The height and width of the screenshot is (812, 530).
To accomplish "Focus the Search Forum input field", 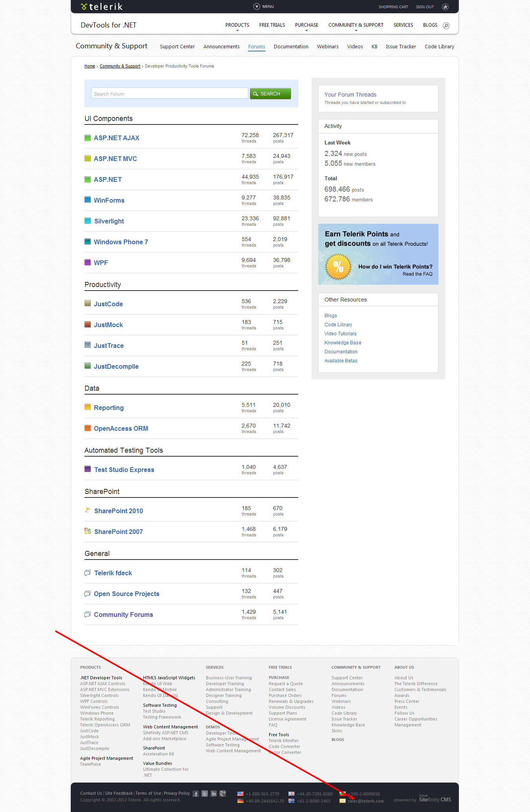I will (169, 94).
